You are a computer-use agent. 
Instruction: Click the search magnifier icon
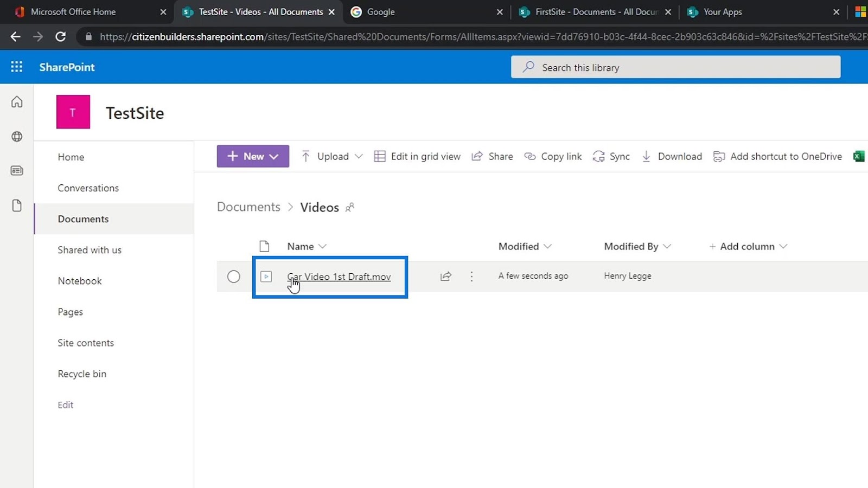click(x=528, y=67)
